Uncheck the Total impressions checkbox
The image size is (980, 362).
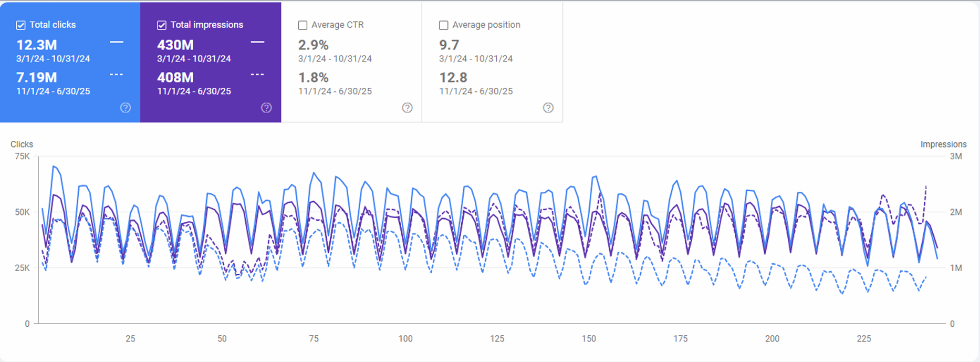click(162, 25)
